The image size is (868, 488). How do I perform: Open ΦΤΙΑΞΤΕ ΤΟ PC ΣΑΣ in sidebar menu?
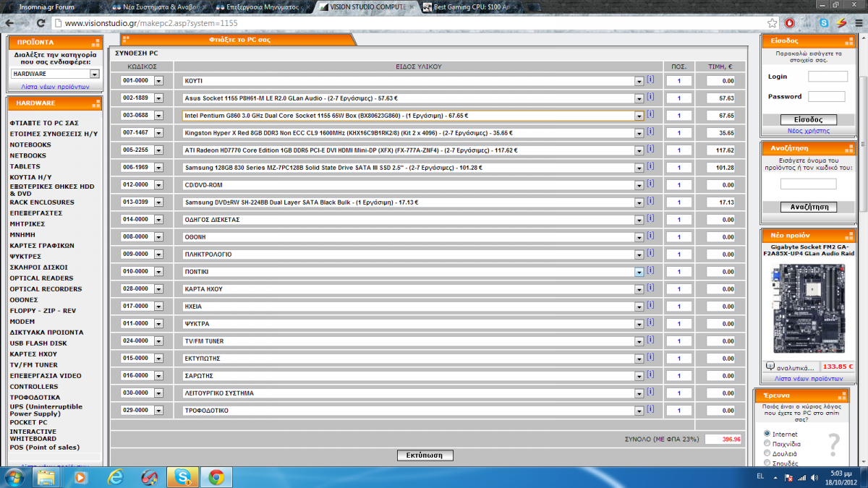point(44,124)
